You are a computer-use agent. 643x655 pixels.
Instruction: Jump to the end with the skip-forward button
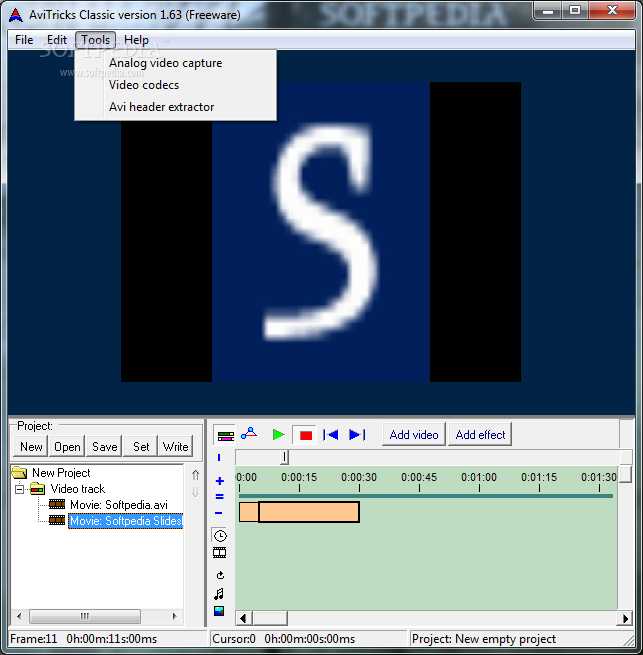click(x=357, y=435)
